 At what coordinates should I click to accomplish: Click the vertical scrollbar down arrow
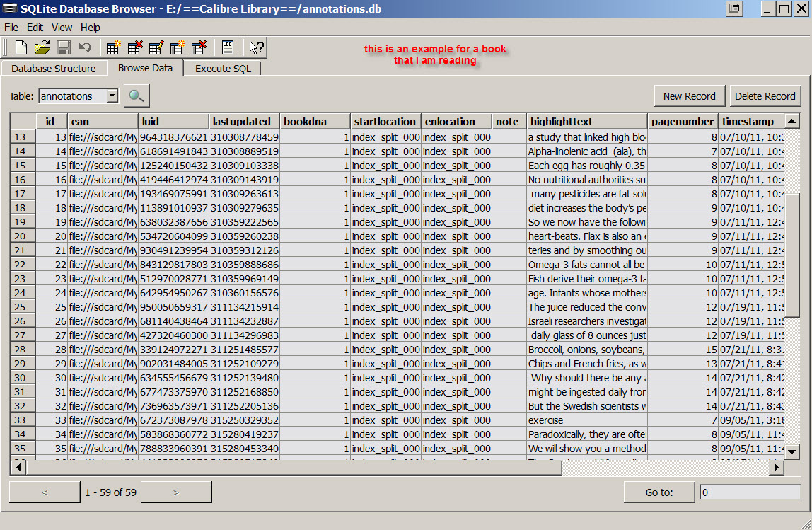(791, 451)
